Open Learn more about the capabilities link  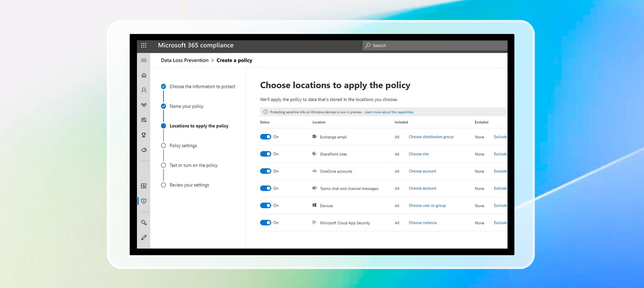click(389, 112)
